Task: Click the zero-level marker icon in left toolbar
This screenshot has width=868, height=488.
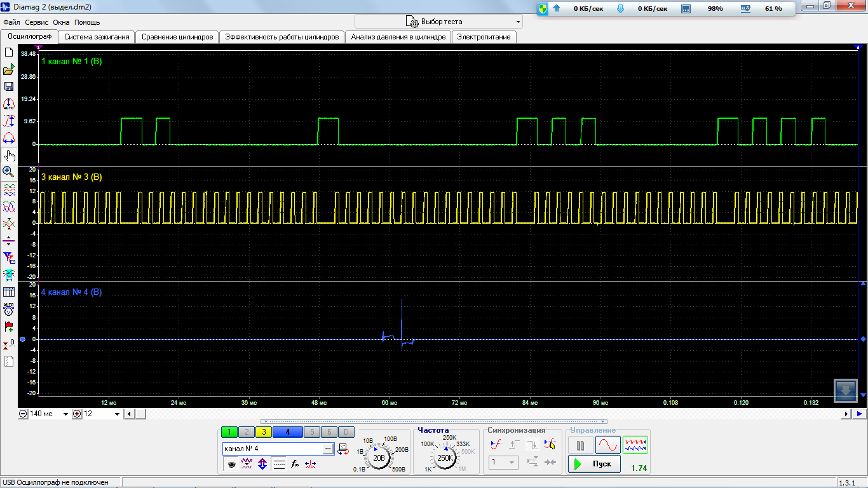Action: pyautogui.click(x=9, y=344)
